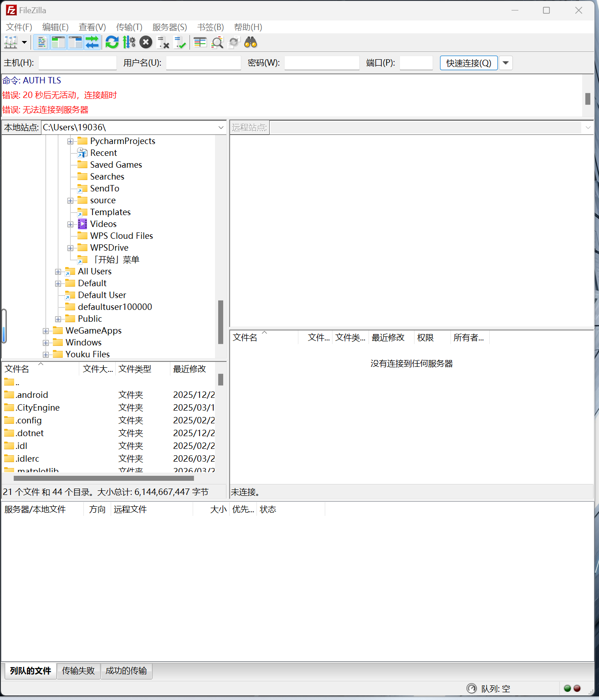Click the local file list horizontal scrollbar
This screenshot has width=599, height=700.
coord(104,479)
